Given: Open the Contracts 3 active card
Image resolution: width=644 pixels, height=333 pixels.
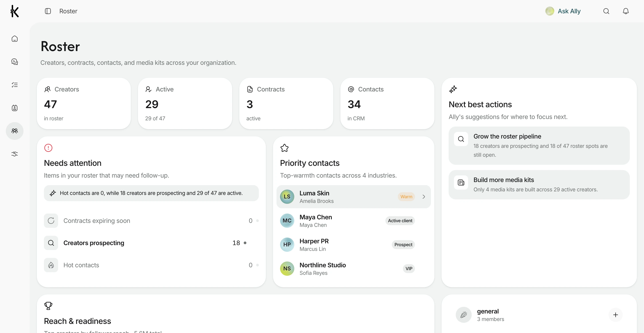Looking at the screenshot, I should coord(286,104).
